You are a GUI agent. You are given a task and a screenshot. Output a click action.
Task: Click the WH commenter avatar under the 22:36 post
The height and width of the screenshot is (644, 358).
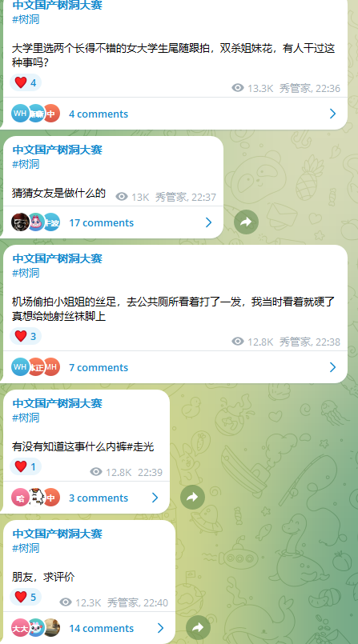[20, 114]
